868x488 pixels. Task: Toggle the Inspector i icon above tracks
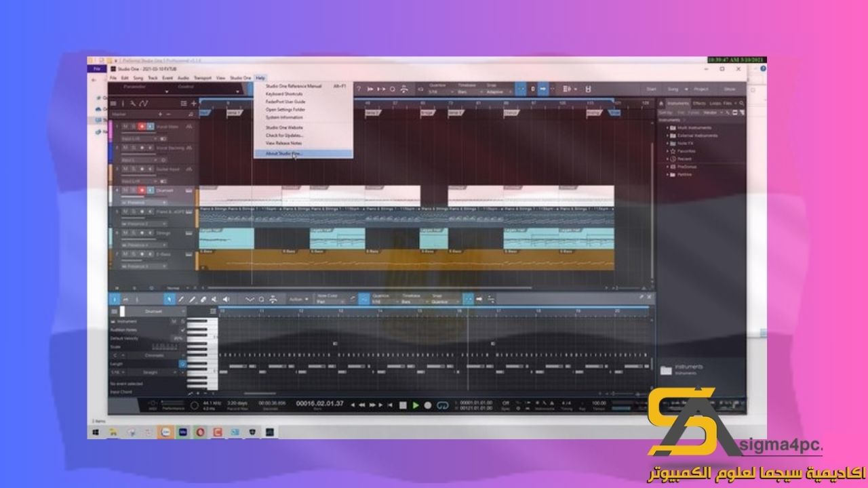coord(123,103)
